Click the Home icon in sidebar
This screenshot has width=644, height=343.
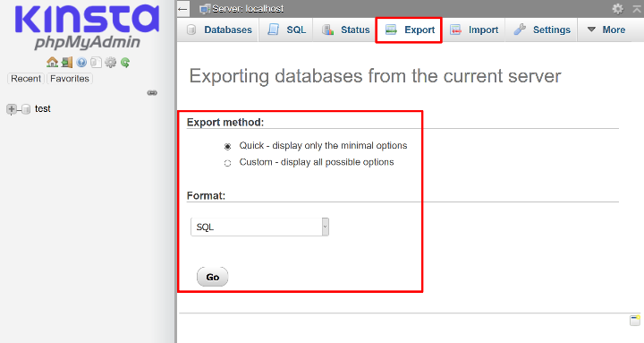pyautogui.click(x=52, y=62)
